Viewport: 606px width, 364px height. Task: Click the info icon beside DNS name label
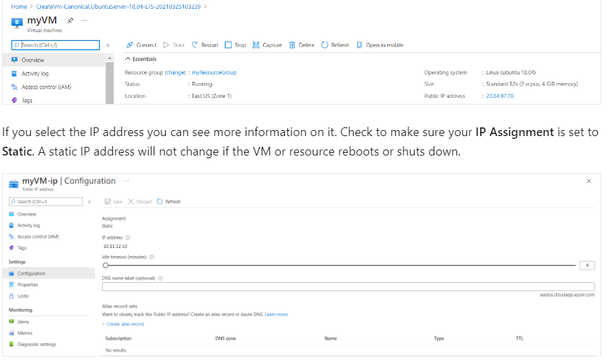click(160, 278)
